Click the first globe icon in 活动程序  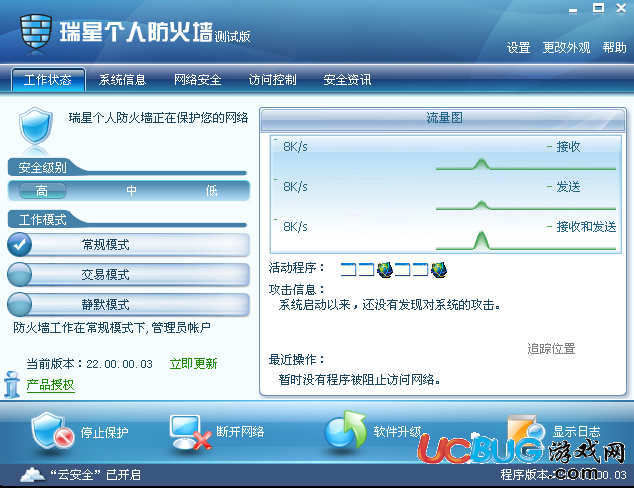click(385, 269)
